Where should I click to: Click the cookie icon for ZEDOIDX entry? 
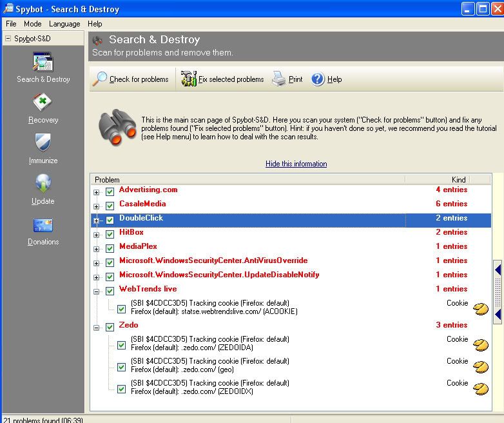point(481,389)
